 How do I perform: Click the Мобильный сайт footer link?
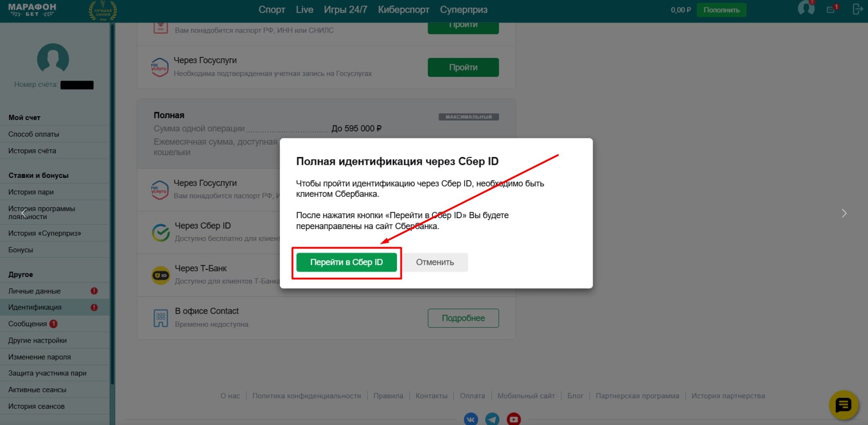click(526, 396)
